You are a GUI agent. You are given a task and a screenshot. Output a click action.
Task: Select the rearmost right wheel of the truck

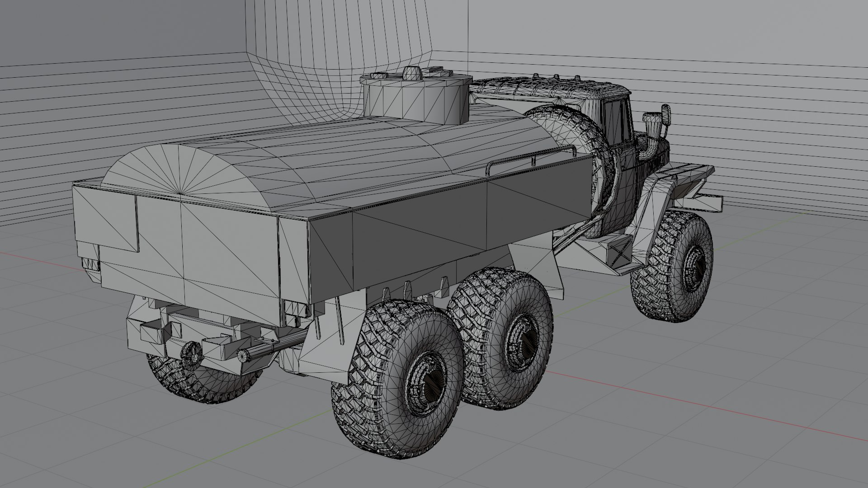(x=398, y=380)
